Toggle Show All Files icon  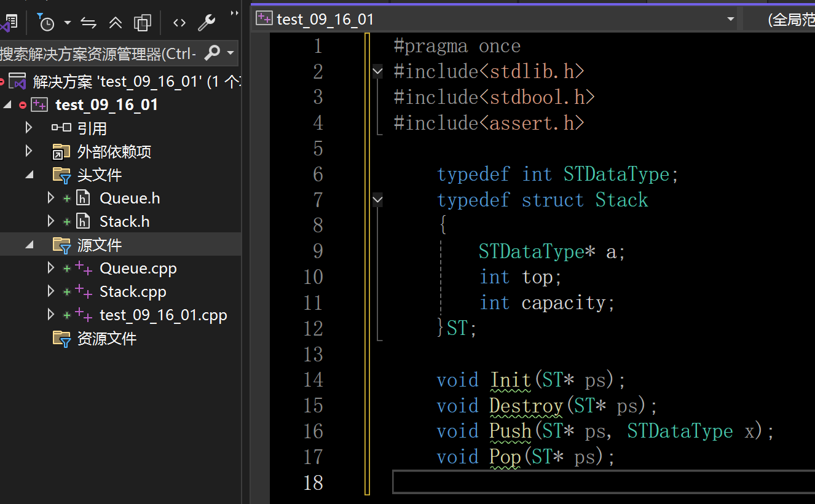[x=143, y=23]
